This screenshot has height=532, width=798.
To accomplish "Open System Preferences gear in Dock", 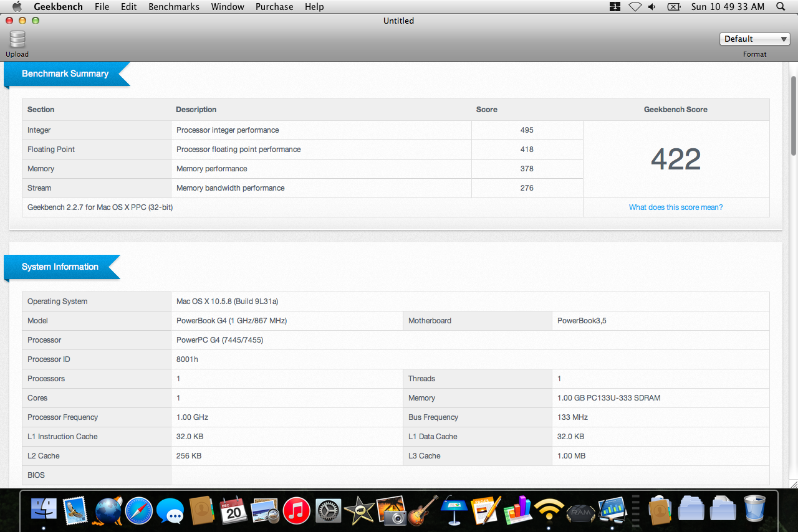I will [328, 511].
